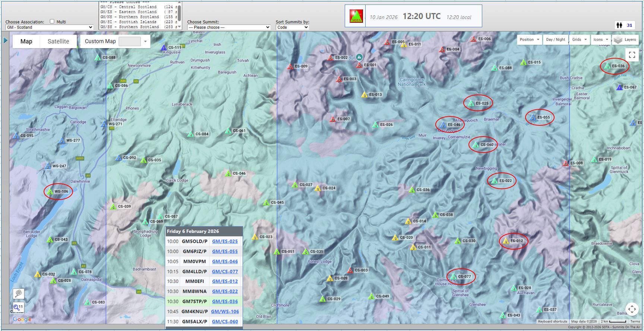The width and height of the screenshot is (644, 331).
Task: Toggle the Day / Night overlay
Action: pos(555,40)
